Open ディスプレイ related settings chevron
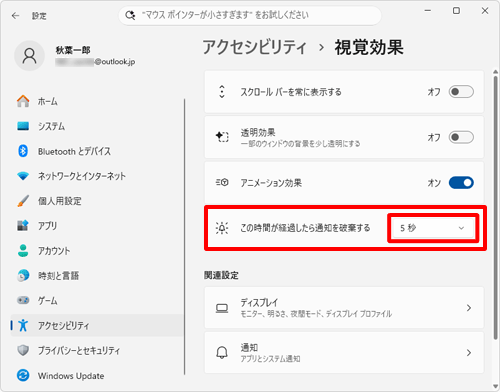This screenshot has width=500, height=392. [x=469, y=308]
